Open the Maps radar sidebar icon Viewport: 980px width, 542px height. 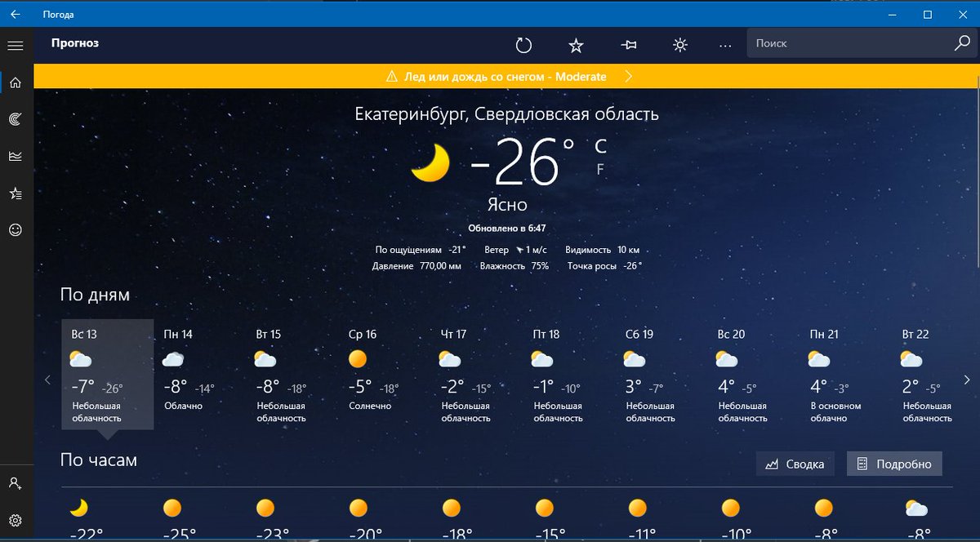[x=15, y=119]
